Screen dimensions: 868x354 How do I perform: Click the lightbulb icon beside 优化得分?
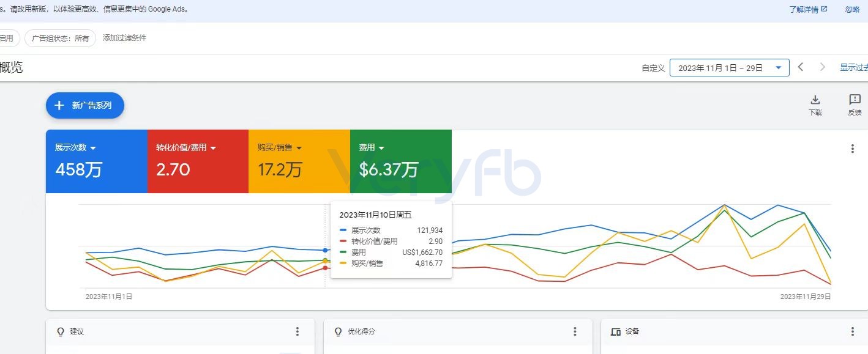coord(338,331)
